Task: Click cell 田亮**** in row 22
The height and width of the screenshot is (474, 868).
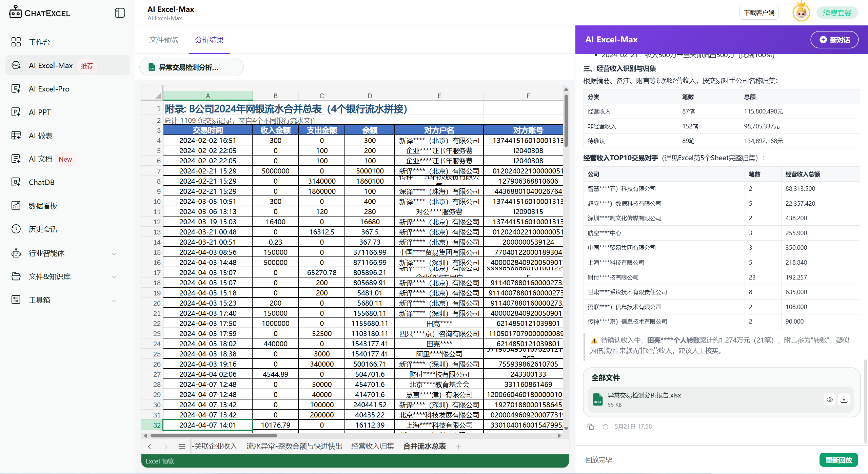Action: point(439,323)
